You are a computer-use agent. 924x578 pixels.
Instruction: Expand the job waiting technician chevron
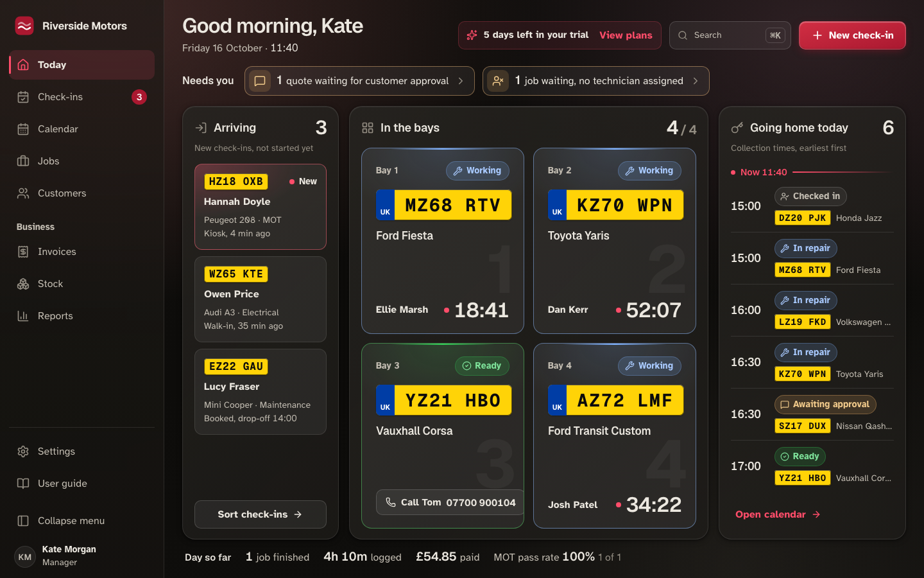696,81
